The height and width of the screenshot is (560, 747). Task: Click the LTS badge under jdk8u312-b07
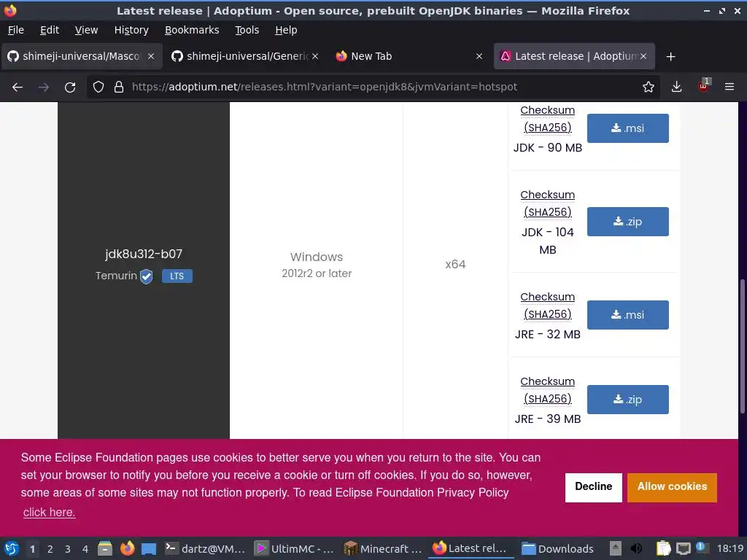tap(177, 276)
